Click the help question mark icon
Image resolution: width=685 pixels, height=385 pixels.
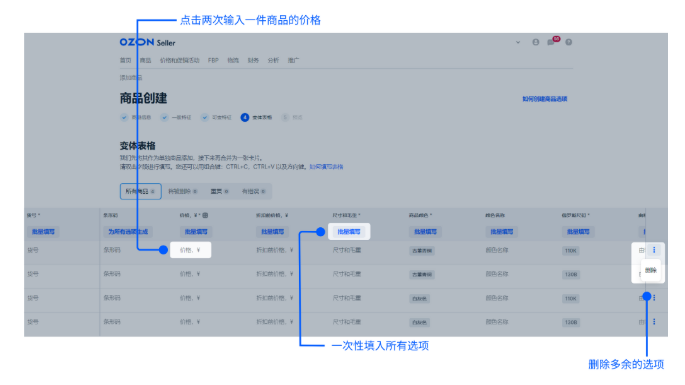pos(568,42)
